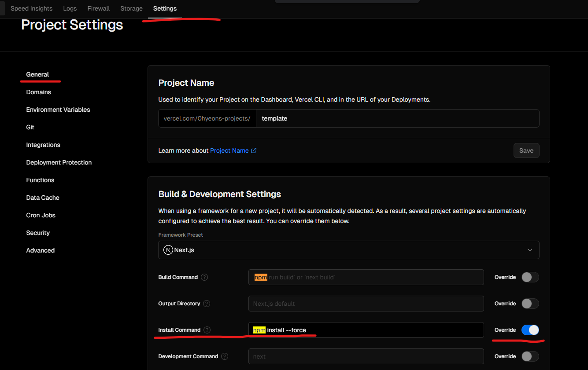588x370 pixels.
Task: Open Data Cache settings
Action: 43,198
